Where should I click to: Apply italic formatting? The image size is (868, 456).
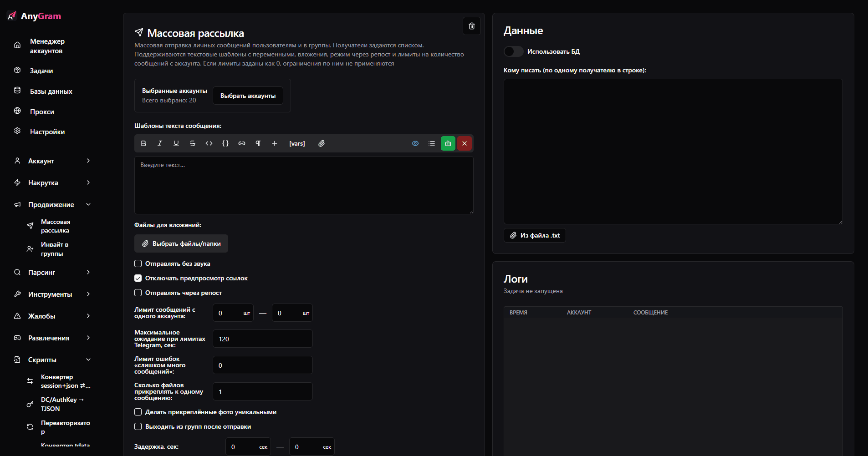(159, 143)
